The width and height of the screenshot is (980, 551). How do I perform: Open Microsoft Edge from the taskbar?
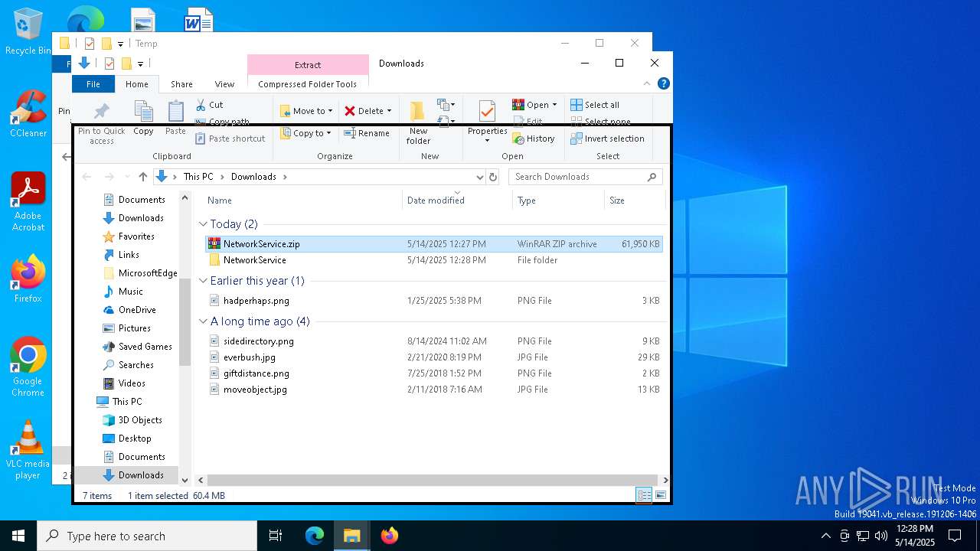(315, 536)
